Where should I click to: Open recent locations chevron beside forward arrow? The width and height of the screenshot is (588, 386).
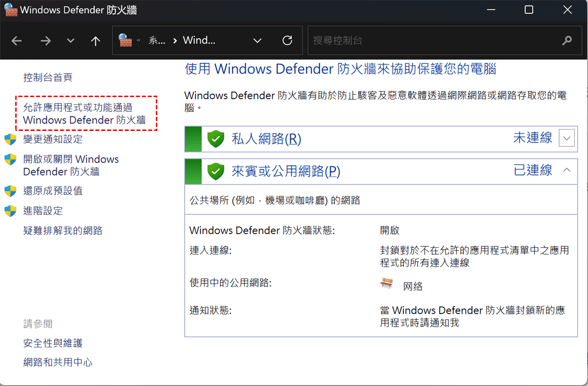coord(71,41)
